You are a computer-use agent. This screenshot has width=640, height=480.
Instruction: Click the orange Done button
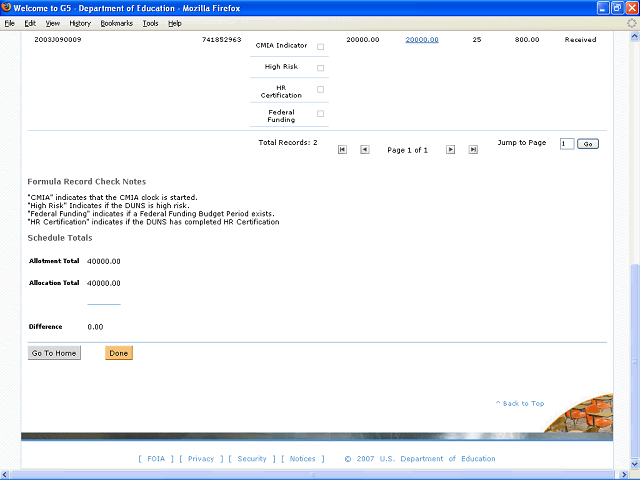pos(119,353)
